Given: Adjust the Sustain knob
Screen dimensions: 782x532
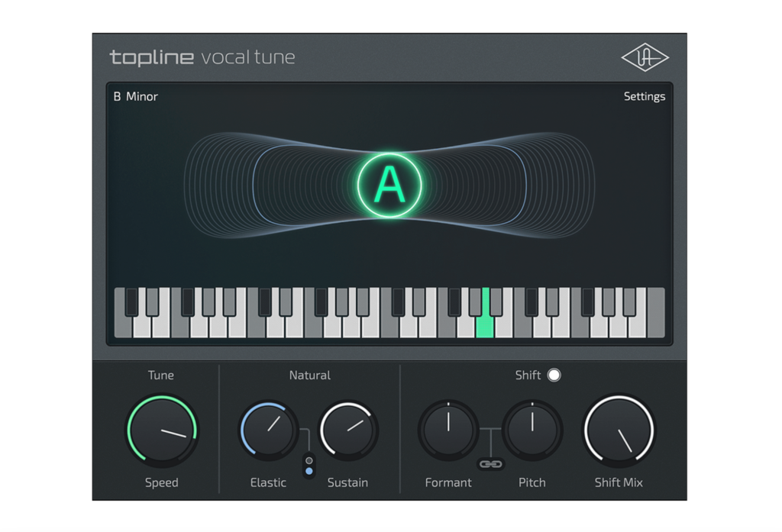Looking at the screenshot, I should click(348, 430).
